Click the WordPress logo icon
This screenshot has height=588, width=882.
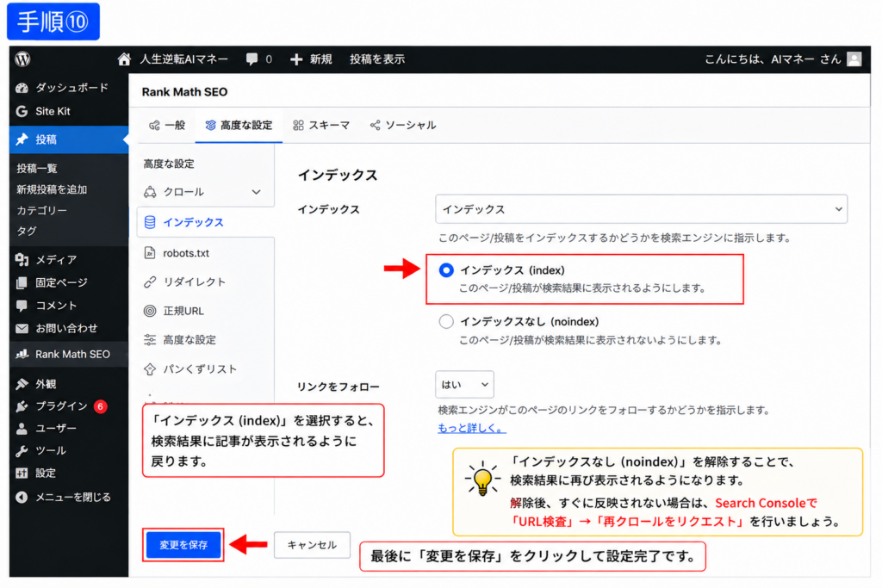(23, 59)
